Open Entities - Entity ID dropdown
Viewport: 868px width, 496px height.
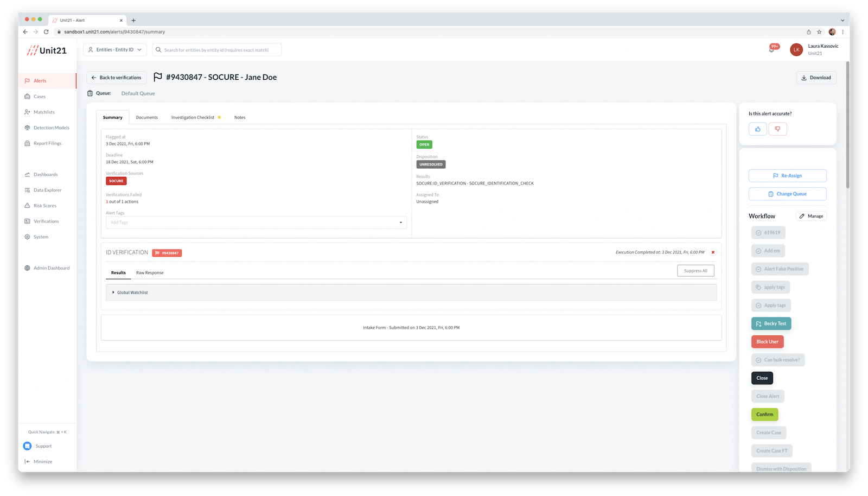click(x=114, y=50)
